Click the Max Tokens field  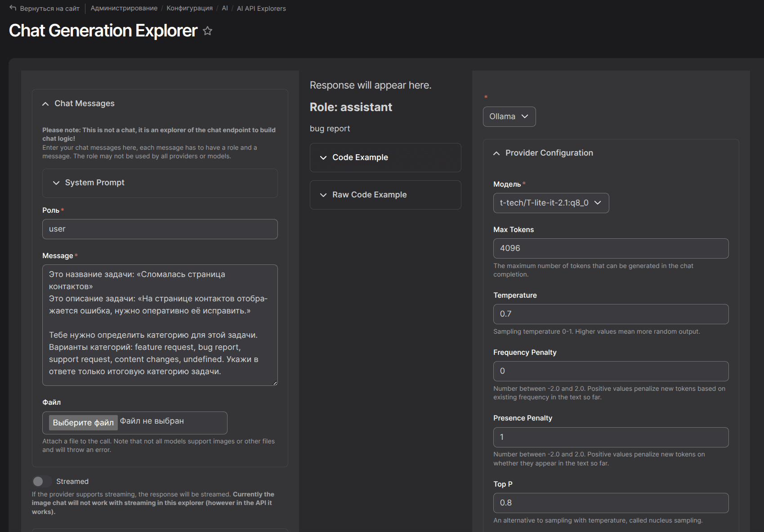(610, 249)
